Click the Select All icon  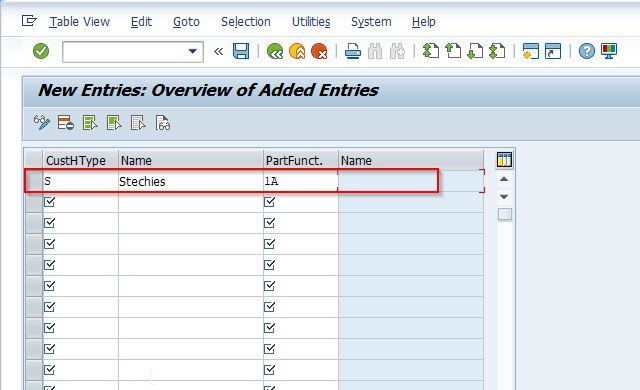(90, 122)
